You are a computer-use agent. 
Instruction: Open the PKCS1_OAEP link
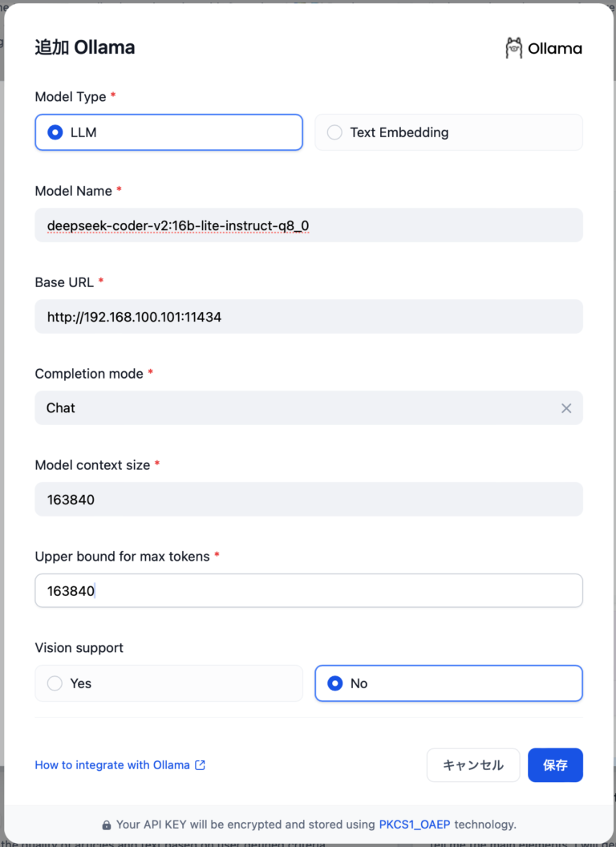pyautogui.click(x=415, y=824)
